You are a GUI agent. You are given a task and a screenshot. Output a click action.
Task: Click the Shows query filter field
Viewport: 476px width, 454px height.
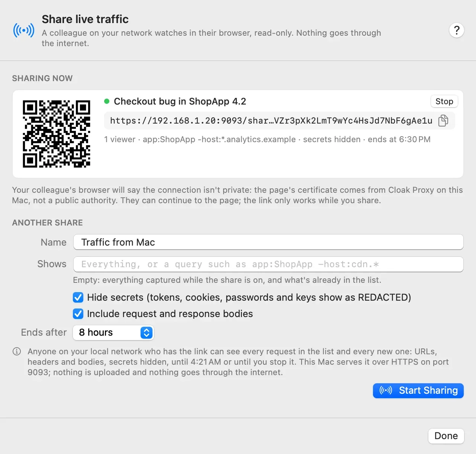click(268, 264)
